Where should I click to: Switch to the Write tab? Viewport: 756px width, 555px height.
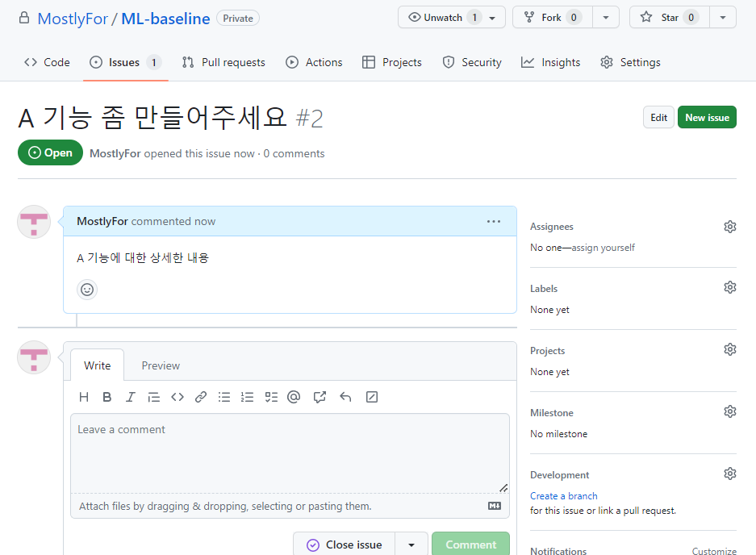coord(98,365)
